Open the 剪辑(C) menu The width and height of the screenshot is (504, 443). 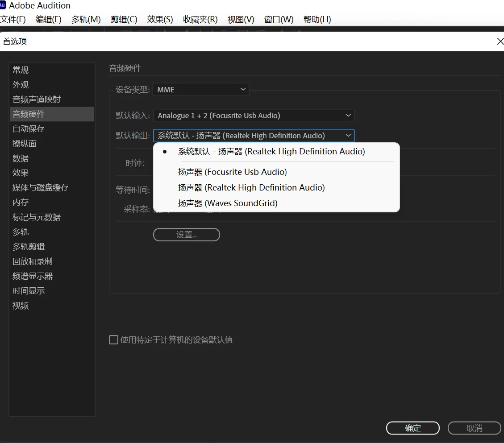(x=124, y=20)
